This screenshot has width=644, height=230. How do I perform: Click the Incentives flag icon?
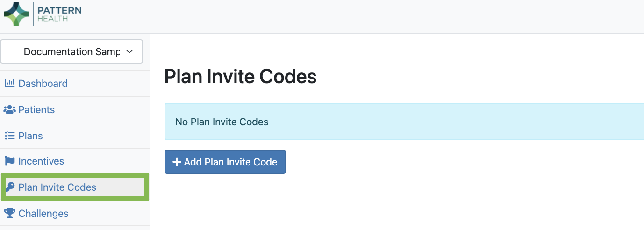tap(9, 161)
